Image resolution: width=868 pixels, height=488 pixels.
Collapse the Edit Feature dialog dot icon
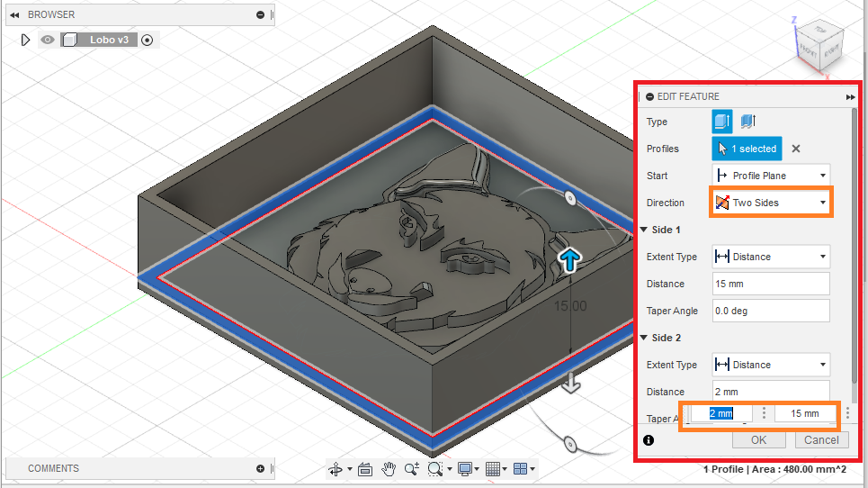pyautogui.click(x=650, y=96)
